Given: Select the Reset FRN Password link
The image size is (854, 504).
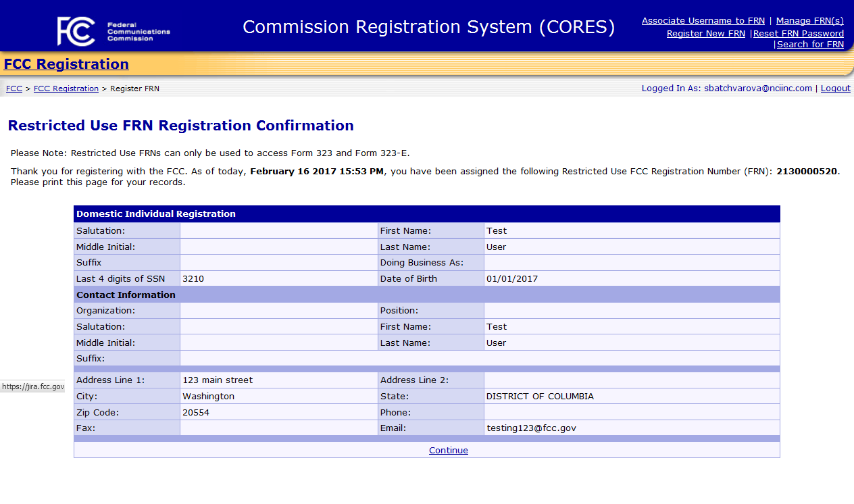Looking at the screenshot, I should coord(798,33).
